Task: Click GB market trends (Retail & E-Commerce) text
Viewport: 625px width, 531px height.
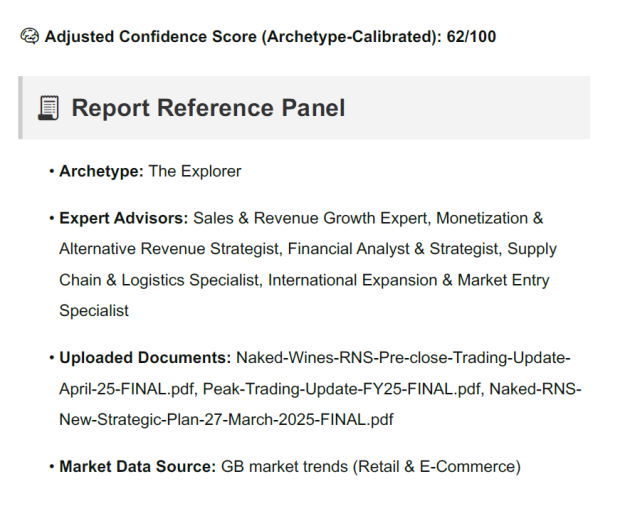Action: (371, 466)
